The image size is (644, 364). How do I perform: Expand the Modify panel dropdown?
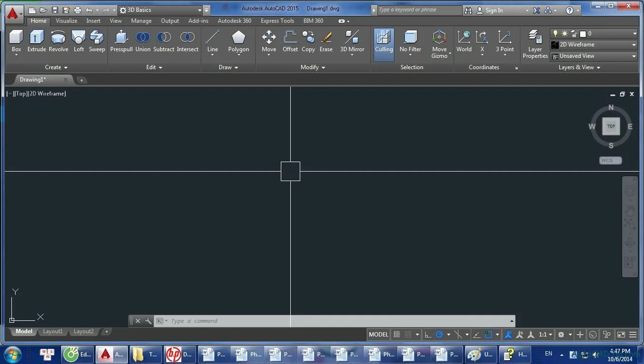tap(313, 67)
